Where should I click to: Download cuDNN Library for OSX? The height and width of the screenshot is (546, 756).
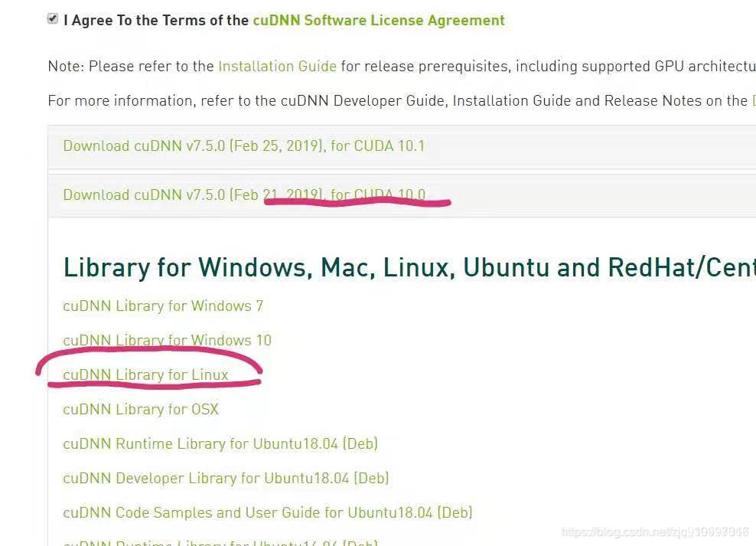141,410
